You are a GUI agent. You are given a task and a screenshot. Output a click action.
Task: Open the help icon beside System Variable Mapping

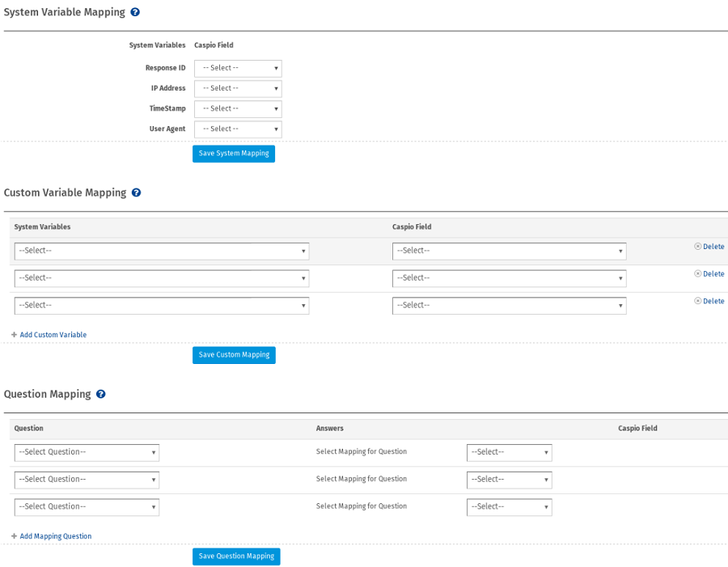134,12
